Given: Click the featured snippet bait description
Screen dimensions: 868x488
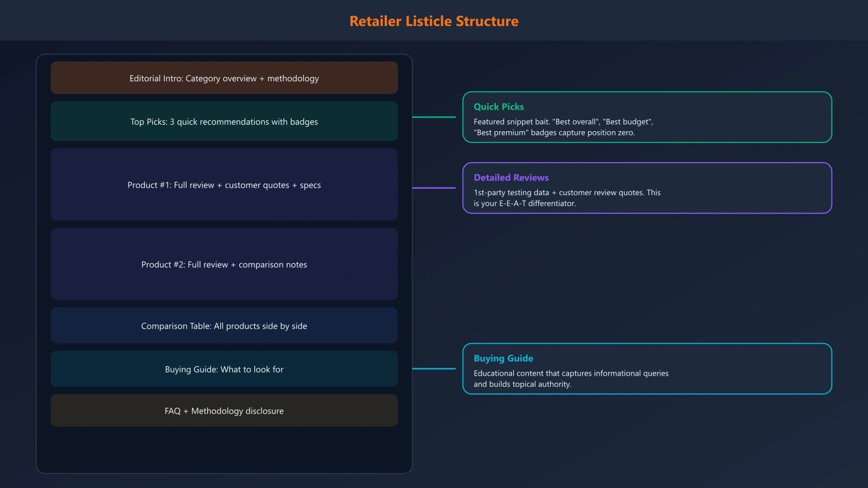Looking at the screenshot, I should click(x=563, y=127).
